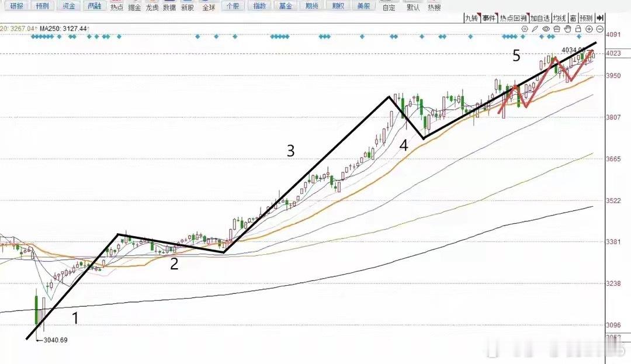
Task: Open the 掘金 icon in toolbar
Action: [x=134, y=6]
